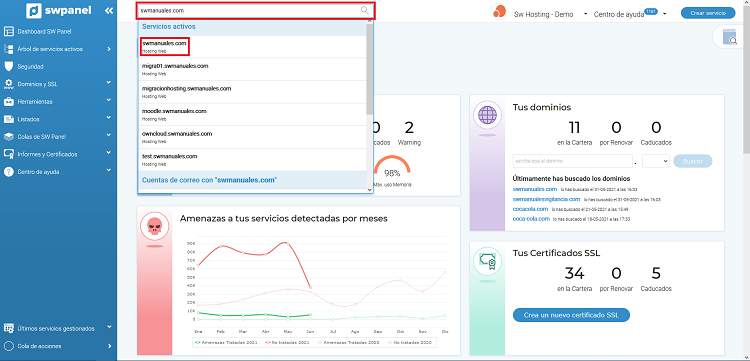Select swmanuales.com Hosting Web result
750x361 pixels.
[x=252, y=46]
